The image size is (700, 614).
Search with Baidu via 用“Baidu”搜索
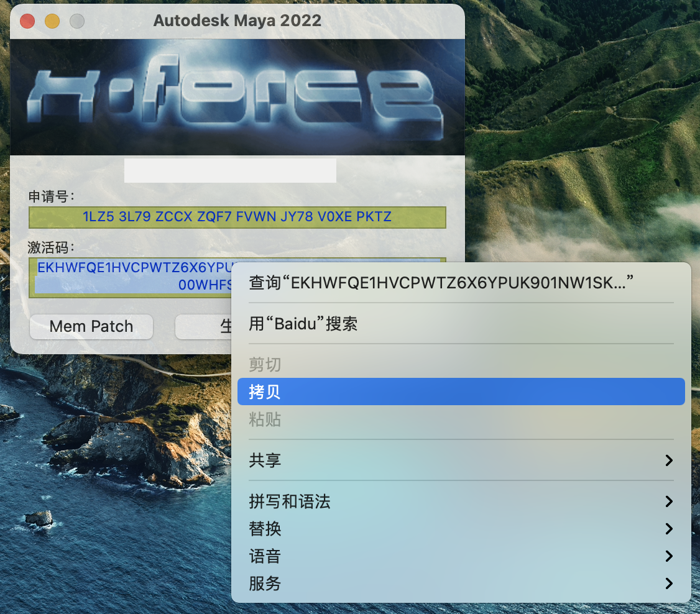[461, 324]
